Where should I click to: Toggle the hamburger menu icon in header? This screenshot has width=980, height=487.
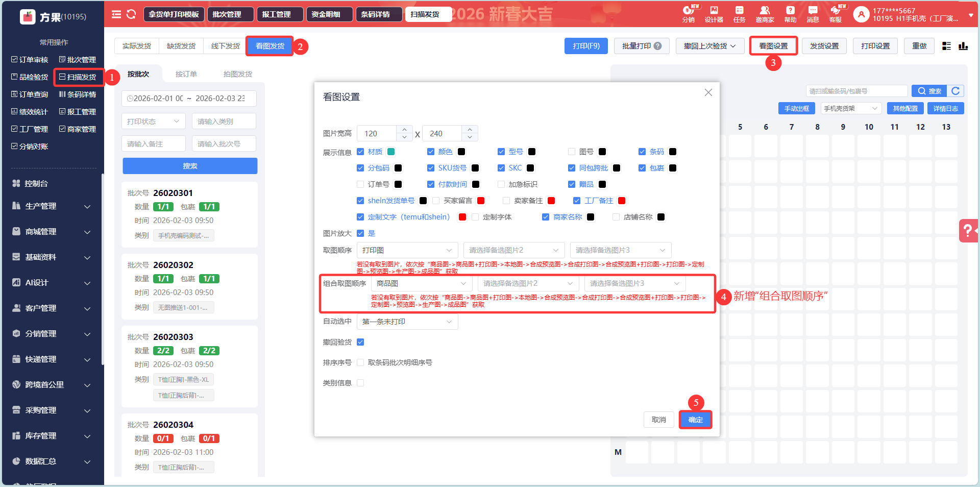point(116,14)
